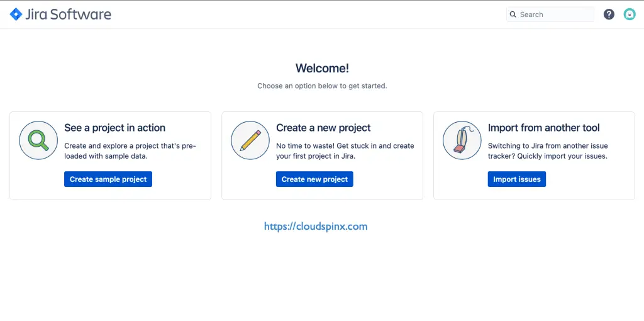
Task: Click the green magnifying glass sample project icon
Action: tap(38, 140)
